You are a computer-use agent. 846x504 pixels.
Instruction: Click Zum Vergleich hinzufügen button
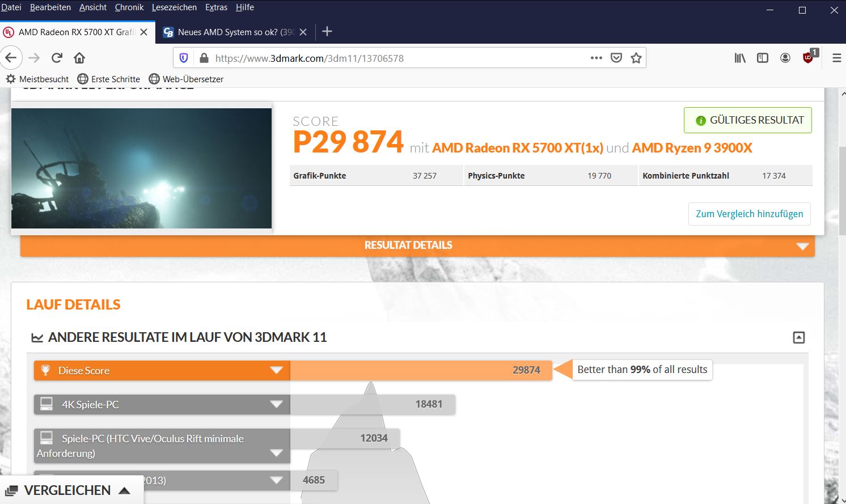pos(750,214)
